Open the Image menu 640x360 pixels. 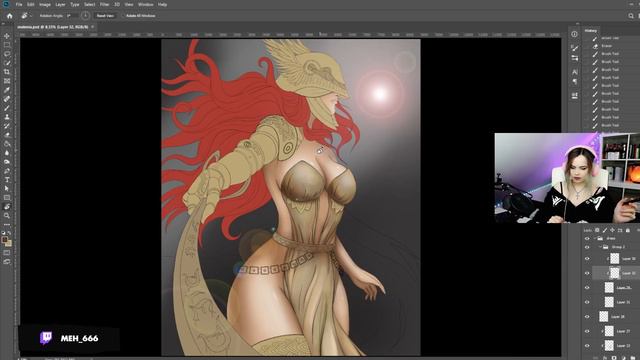point(45,4)
